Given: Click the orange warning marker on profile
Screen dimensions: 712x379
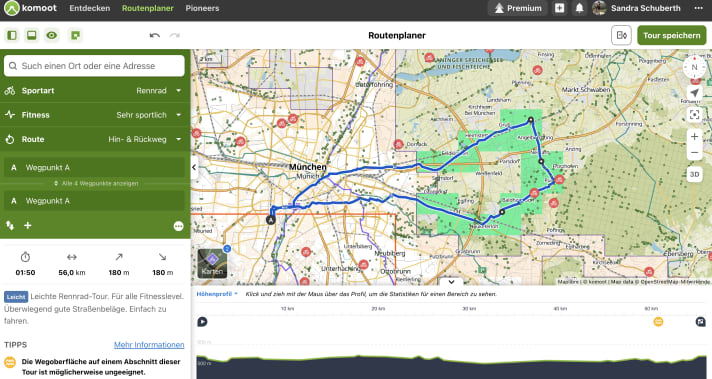Looking at the screenshot, I should coord(658,322).
